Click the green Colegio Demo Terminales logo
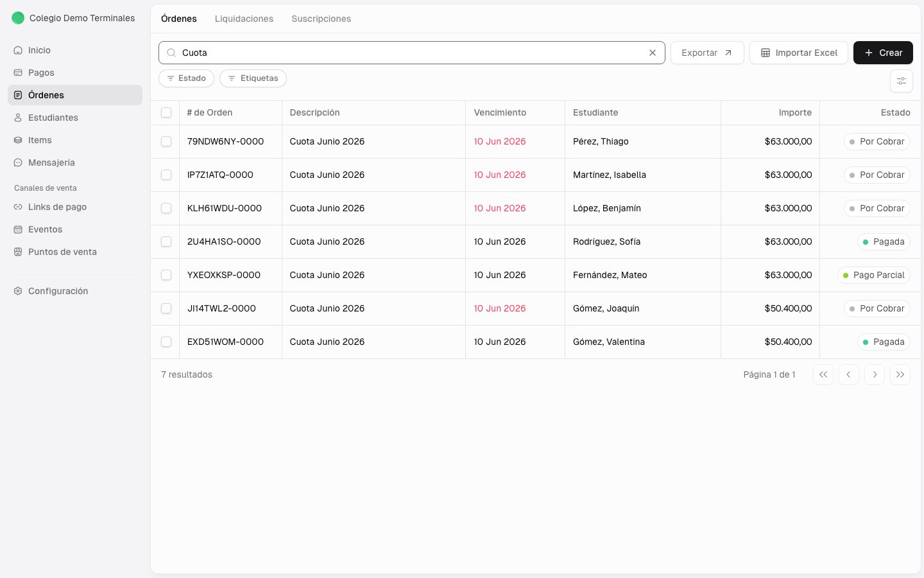924x578 pixels. click(18, 18)
